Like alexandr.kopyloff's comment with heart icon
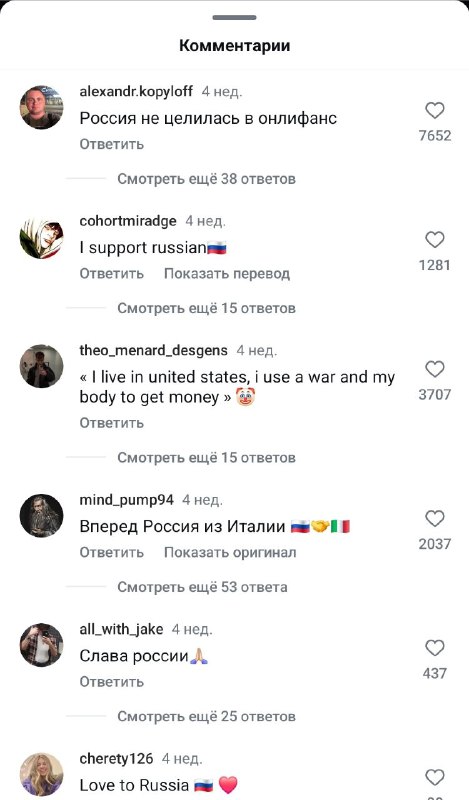469x800 pixels. coord(435,110)
